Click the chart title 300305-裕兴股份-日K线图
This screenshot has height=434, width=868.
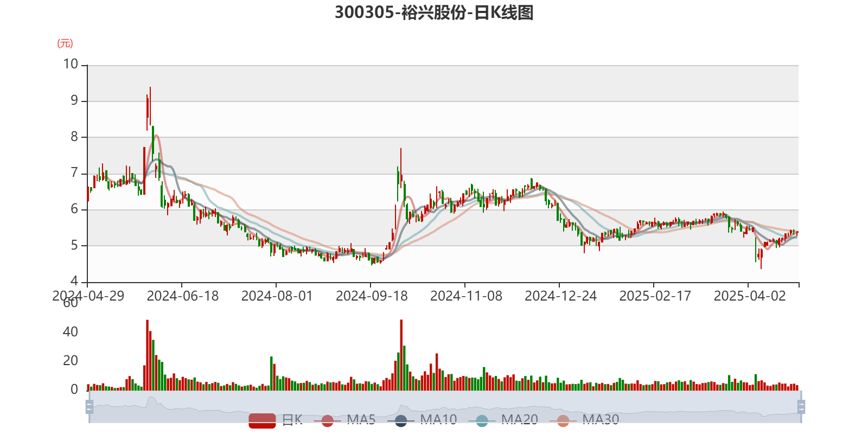pos(434,12)
